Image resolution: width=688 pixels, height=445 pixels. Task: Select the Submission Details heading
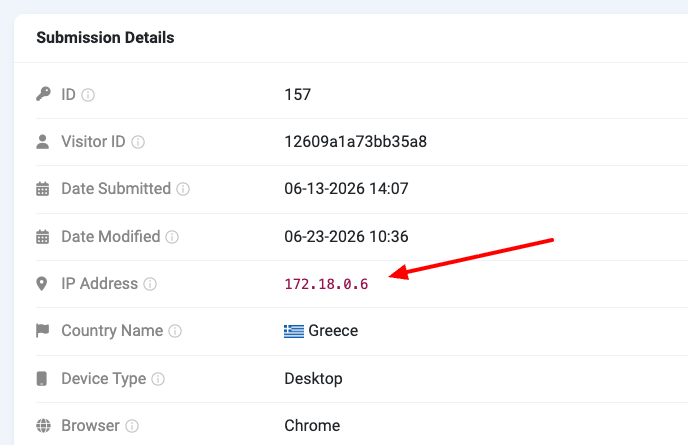coord(105,38)
